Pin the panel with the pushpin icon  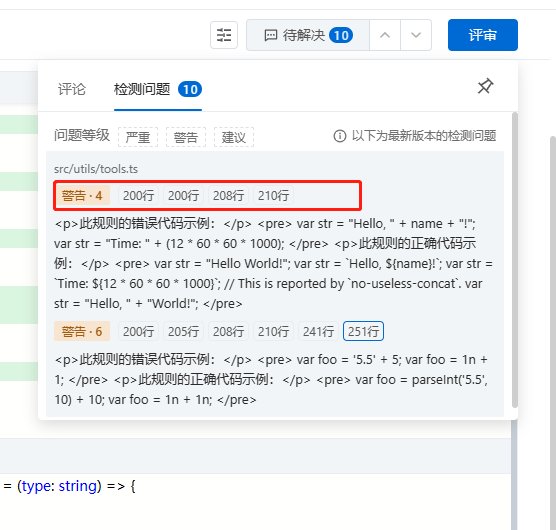485,86
